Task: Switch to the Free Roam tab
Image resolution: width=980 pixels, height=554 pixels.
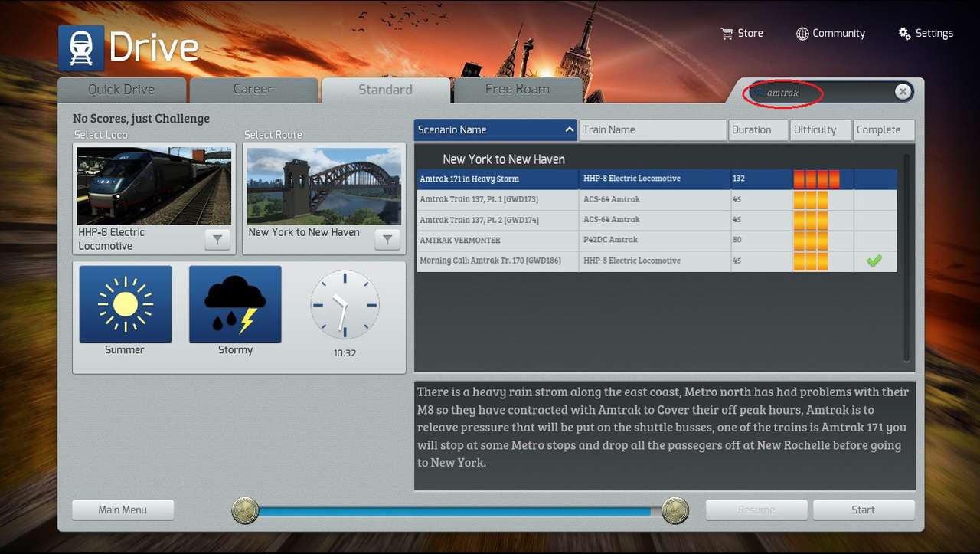Action: 518,90
